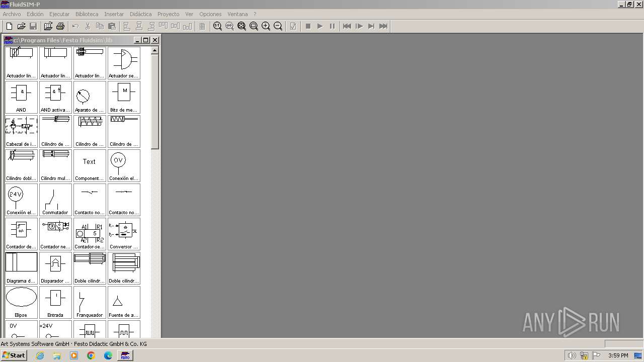Select the Aparato de medición gauge component
The height and width of the screenshot is (362, 644).
click(x=90, y=97)
